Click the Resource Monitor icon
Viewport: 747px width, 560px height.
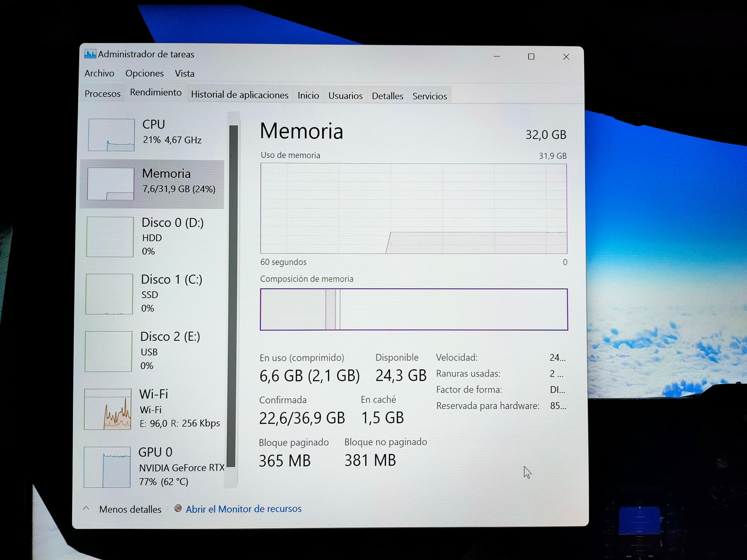tap(178, 508)
